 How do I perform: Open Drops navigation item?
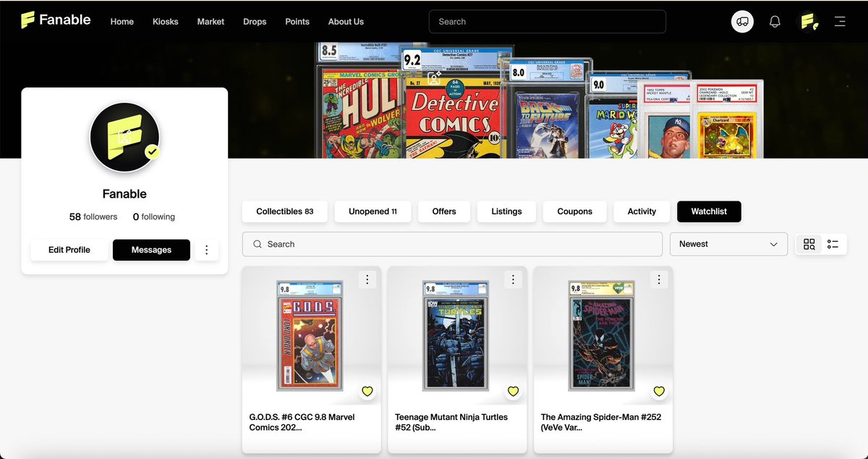point(255,22)
